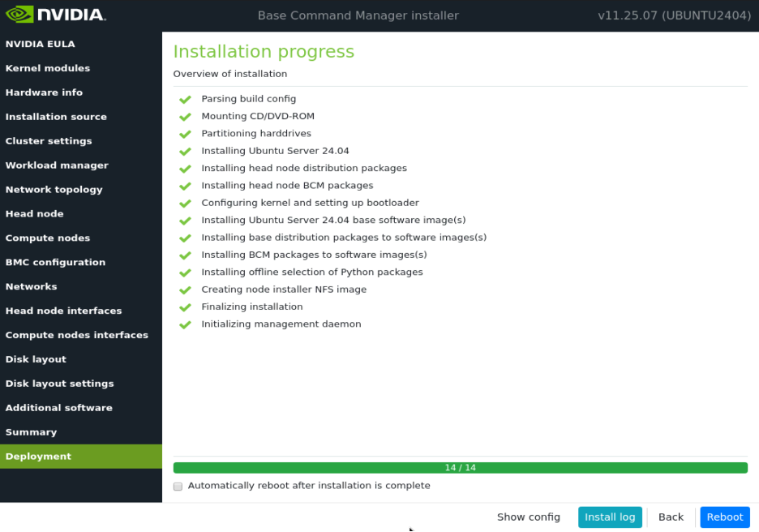Click the NVIDIA logo in header
Screen dimensions: 759x532
click(55, 15)
